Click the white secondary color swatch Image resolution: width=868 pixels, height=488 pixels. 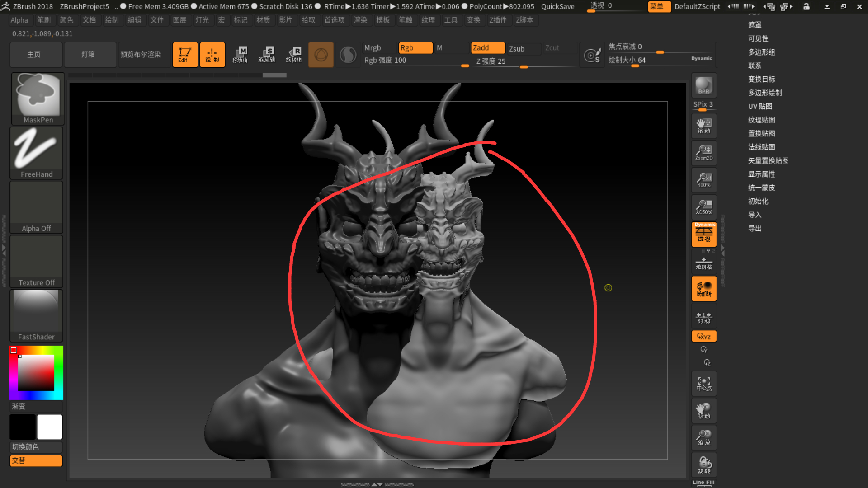(x=50, y=427)
